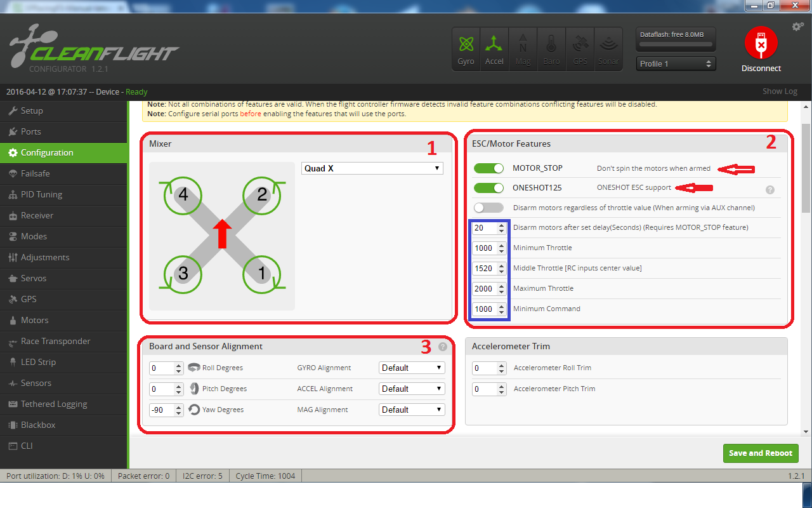Click the Yaw Degrees input field
This screenshot has width=812, height=508.
[x=167, y=410]
